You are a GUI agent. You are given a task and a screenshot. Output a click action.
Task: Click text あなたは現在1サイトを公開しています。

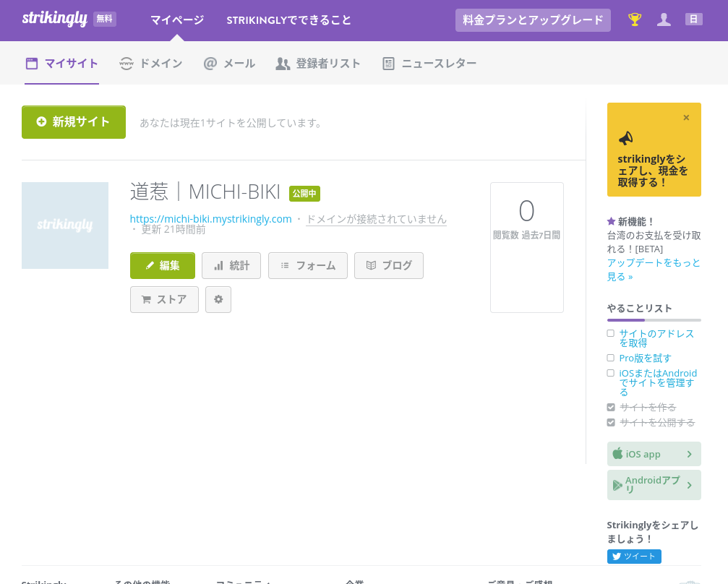[231, 123]
